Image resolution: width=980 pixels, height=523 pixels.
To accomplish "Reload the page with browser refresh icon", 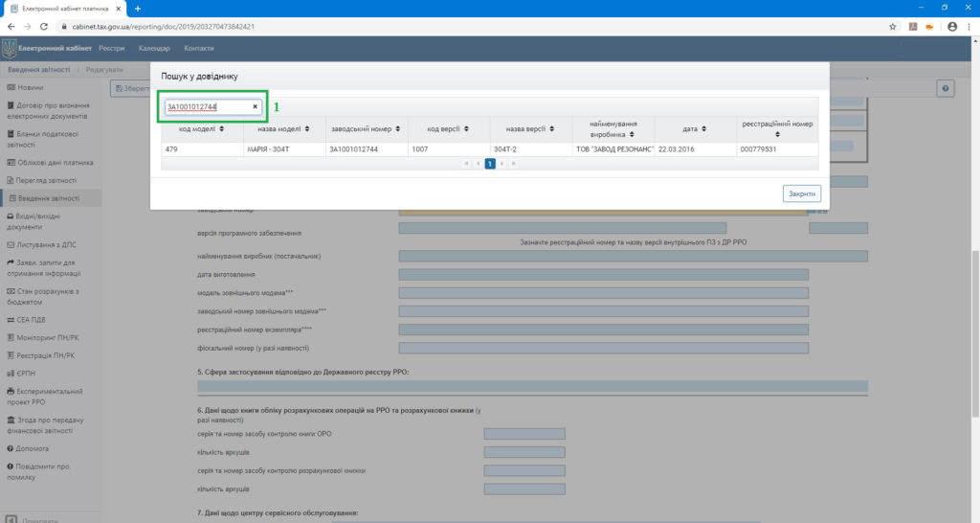I will point(44,27).
